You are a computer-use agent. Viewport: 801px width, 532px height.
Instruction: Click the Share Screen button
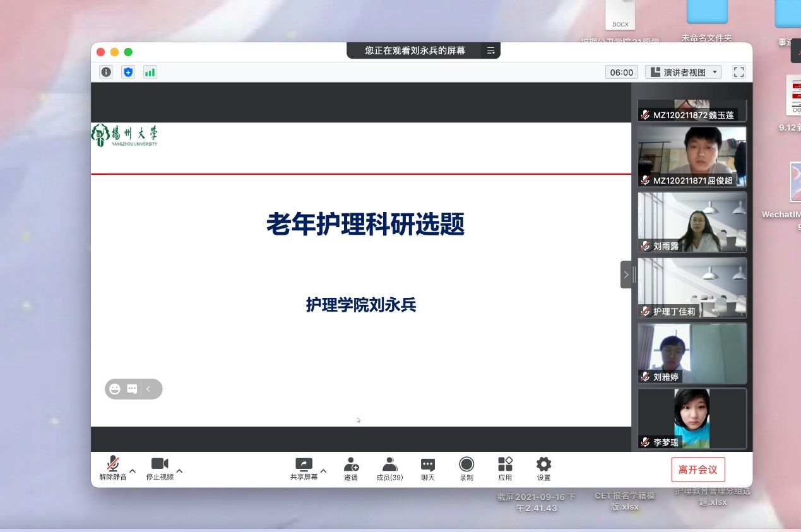coord(304,469)
